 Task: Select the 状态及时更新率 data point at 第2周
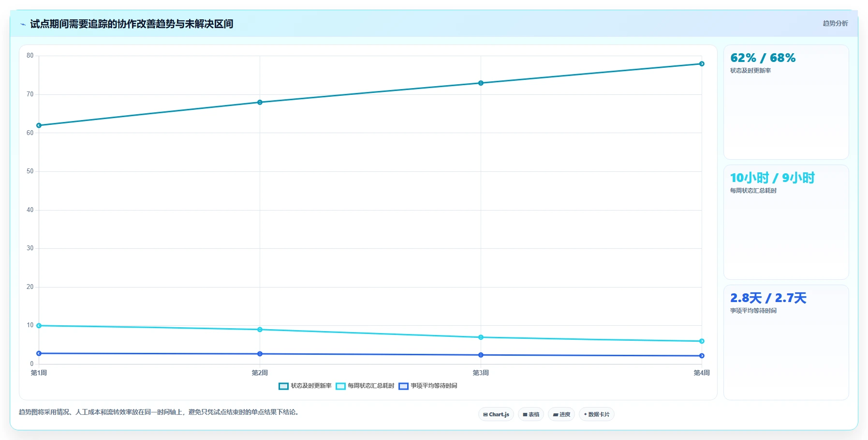[260, 102]
